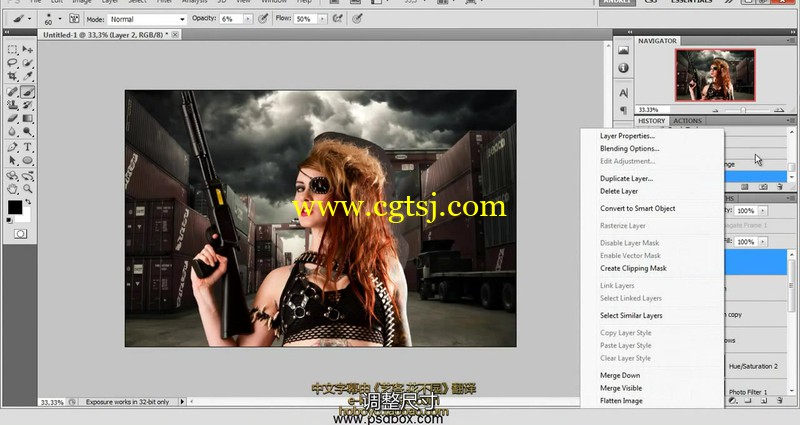This screenshot has height=425, width=800.
Task: Open the status bar info arrow
Action: (x=182, y=402)
